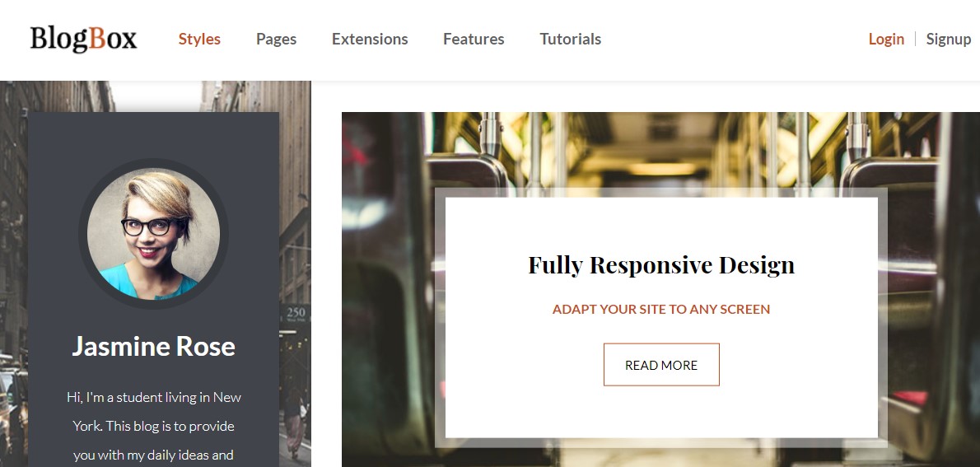Click the Adapt Your Site subtitle

[x=661, y=309]
